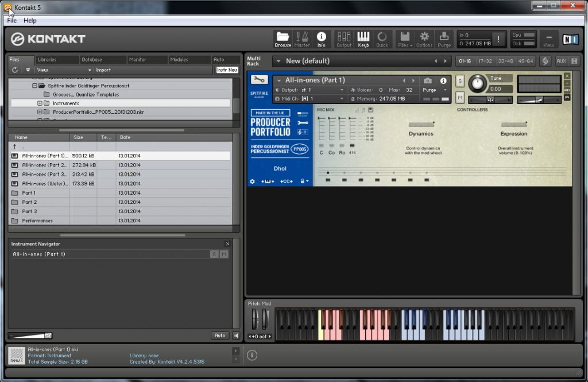Solo All-in-ones (Part 1) in Instrument Navigator
588x382 pixels.
point(214,254)
